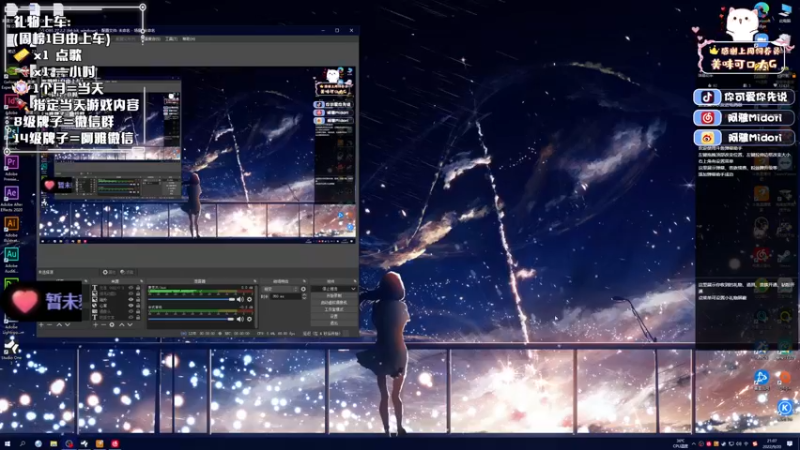Toggle visibility of topmost text source
The height and width of the screenshot is (450, 800).
tap(131, 287)
